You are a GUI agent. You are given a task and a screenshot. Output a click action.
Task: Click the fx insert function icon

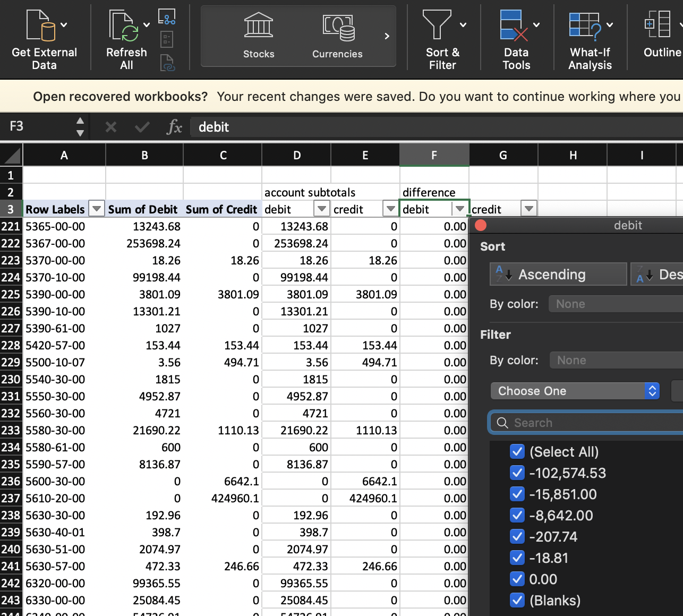(174, 127)
